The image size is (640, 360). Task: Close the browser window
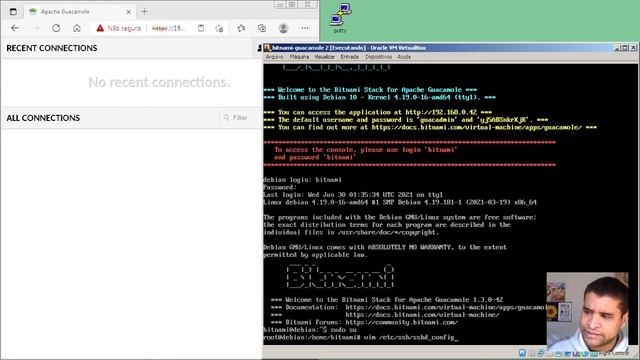(x=308, y=4)
